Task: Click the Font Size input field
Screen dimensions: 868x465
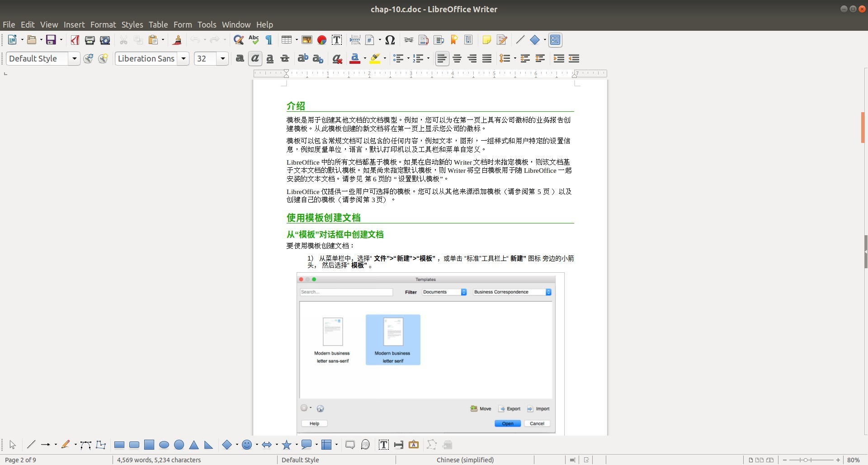Action: point(206,59)
